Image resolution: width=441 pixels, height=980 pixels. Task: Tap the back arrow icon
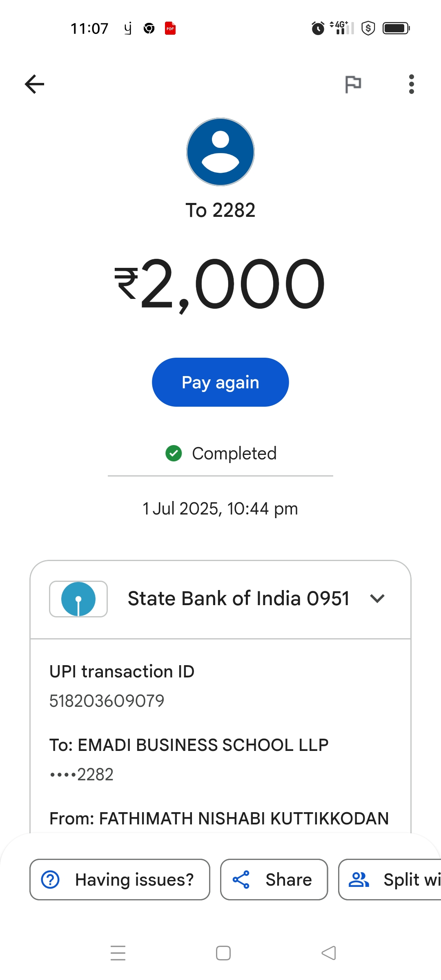tap(35, 84)
